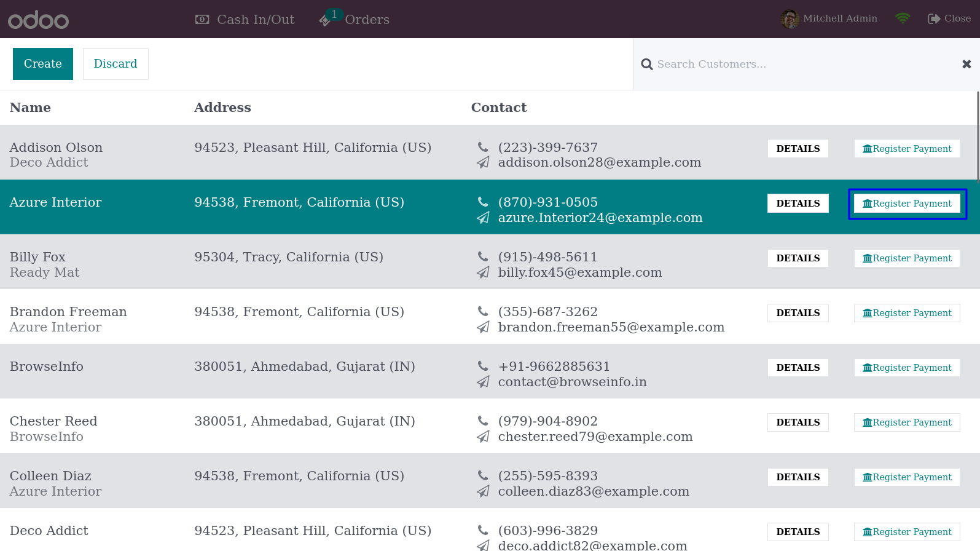
Task: Select customer name Azure Interior
Action: point(55,202)
